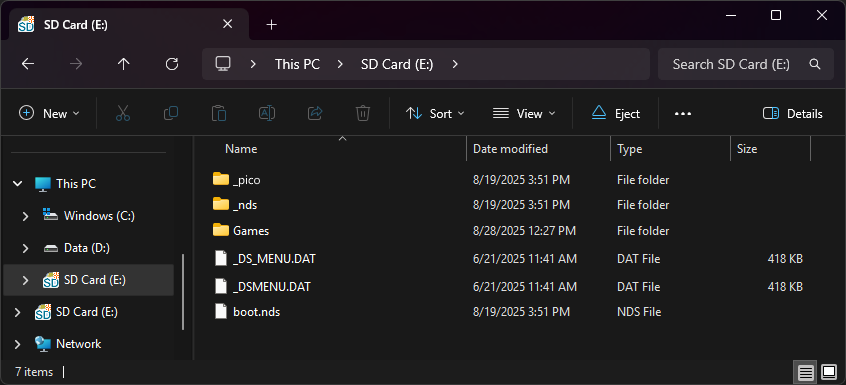Open the View dropdown menu
Image resolution: width=846 pixels, height=385 pixels.
tap(524, 114)
